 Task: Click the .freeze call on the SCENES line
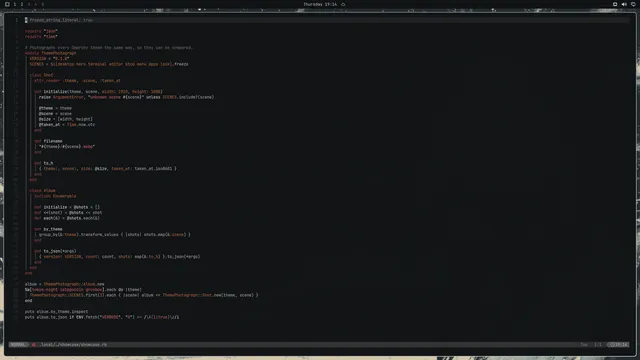pyautogui.click(x=180, y=64)
